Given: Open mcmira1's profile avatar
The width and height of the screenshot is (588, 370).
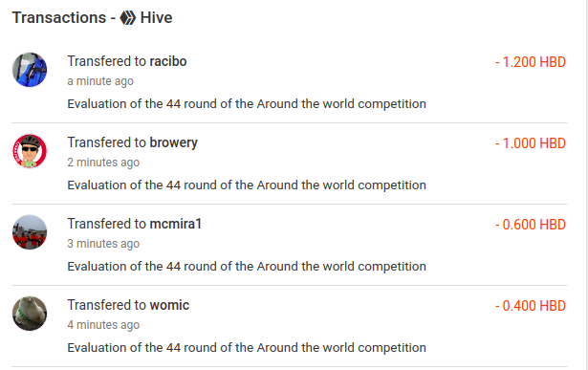Looking at the screenshot, I should tap(30, 232).
